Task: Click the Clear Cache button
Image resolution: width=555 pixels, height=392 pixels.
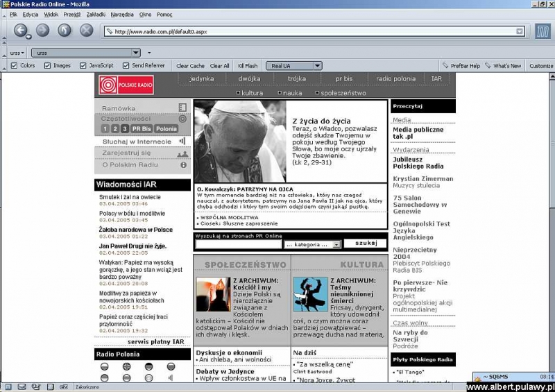Action: pos(190,66)
